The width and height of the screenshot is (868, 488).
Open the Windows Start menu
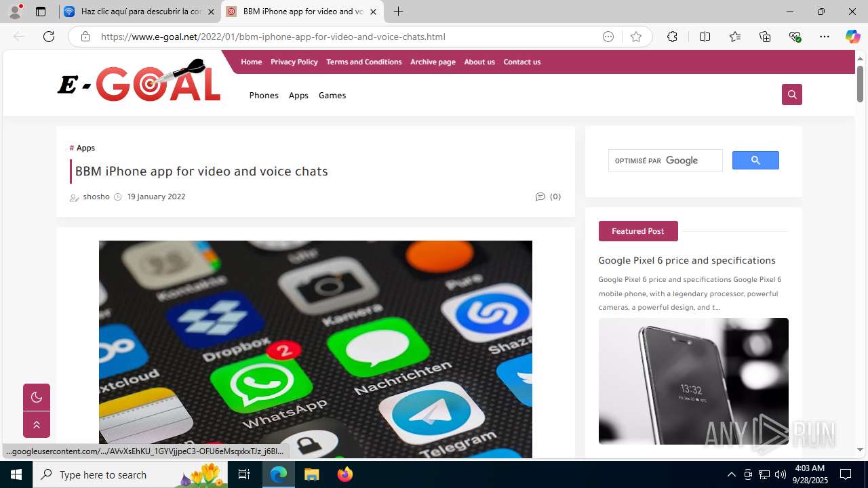pos(16,474)
